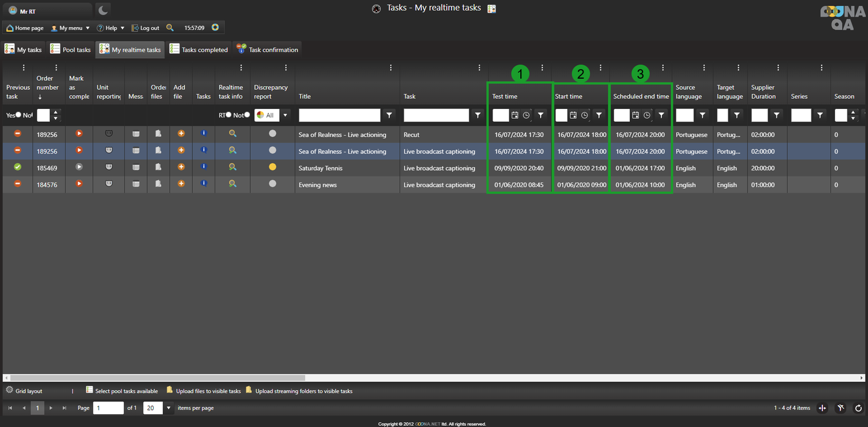Click Add file plus icon for Evening news
Image resolution: width=868 pixels, height=427 pixels.
click(x=181, y=184)
